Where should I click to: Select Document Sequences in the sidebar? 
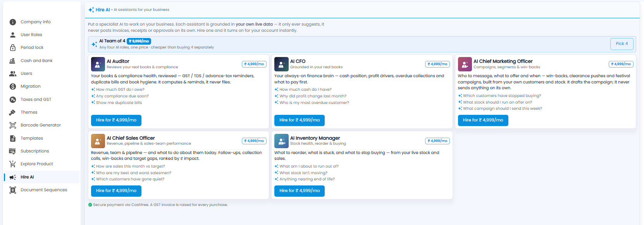point(41,190)
